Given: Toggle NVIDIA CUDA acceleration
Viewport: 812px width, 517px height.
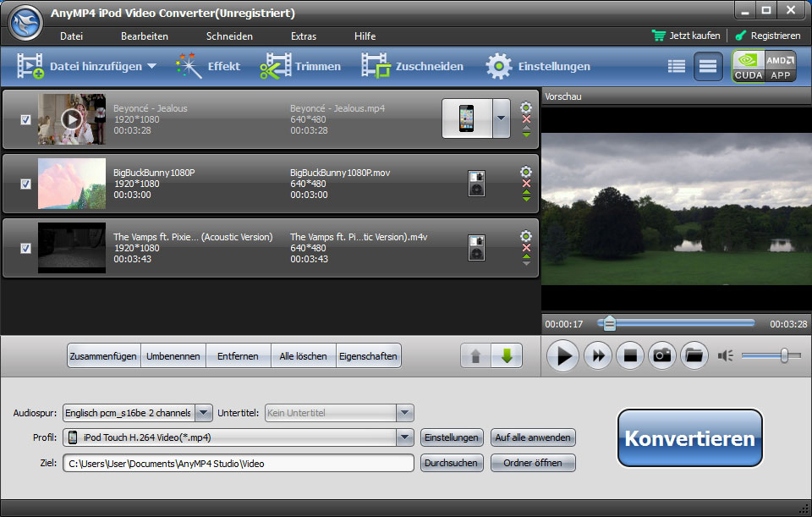Looking at the screenshot, I should click(x=748, y=66).
